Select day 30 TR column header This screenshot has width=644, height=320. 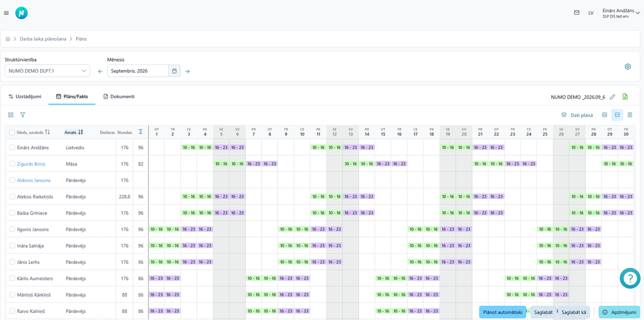point(626,132)
